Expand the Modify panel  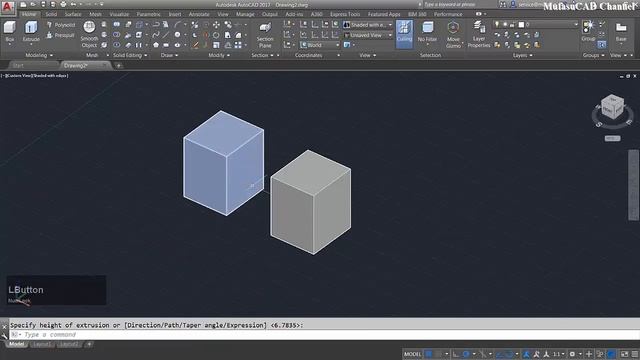click(x=219, y=55)
